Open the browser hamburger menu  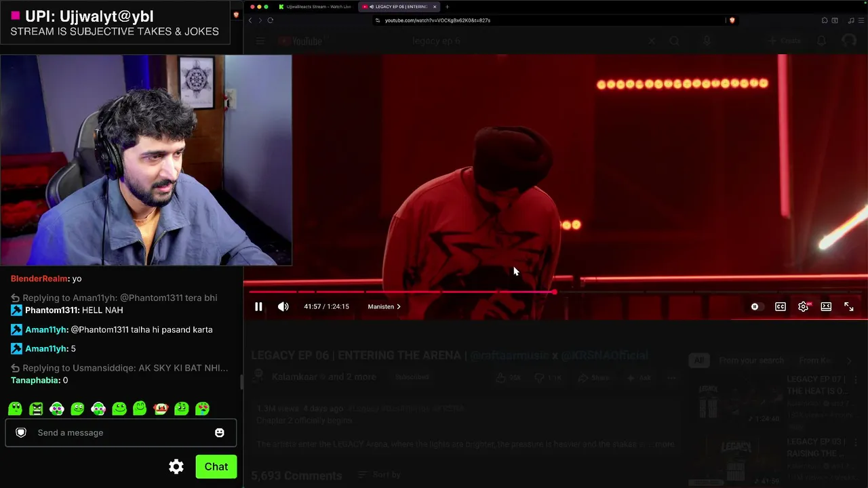[861, 20]
